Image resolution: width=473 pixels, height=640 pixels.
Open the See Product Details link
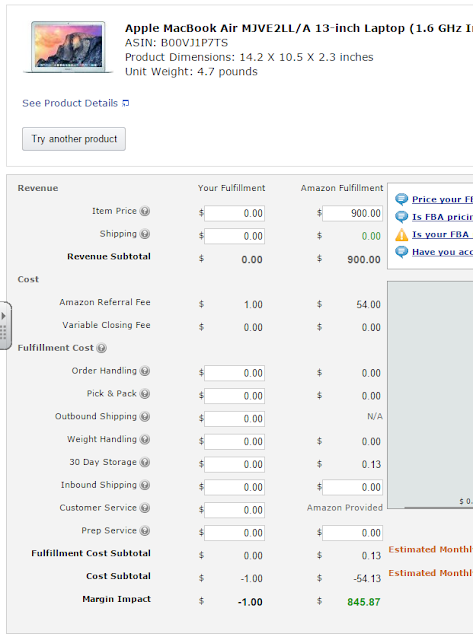click(70, 103)
